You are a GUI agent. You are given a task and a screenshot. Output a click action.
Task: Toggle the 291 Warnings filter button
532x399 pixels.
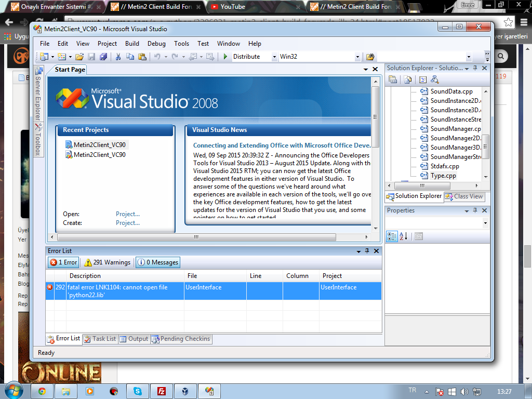[x=107, y=262]
